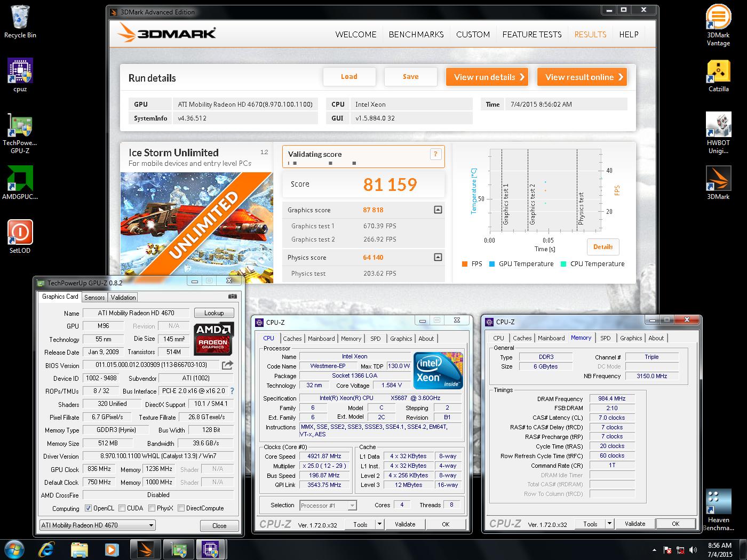Open Mainboard tab in CPU-Z CPU window
This screenshot has height=560, width=747.
click(x=321, y=339)
